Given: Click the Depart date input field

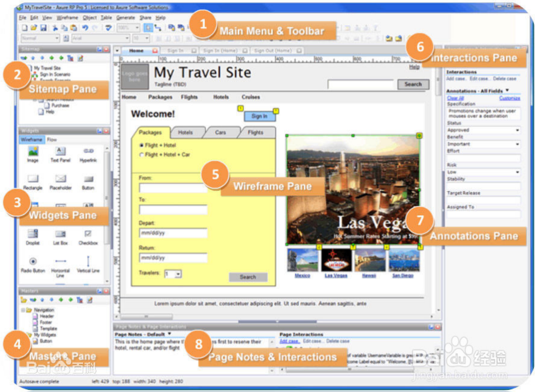Looking at the screenshot, I should coord(174,233).
